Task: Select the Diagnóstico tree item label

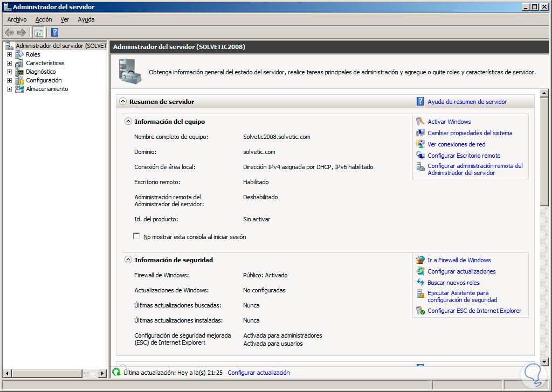Action: click(41, 72)
